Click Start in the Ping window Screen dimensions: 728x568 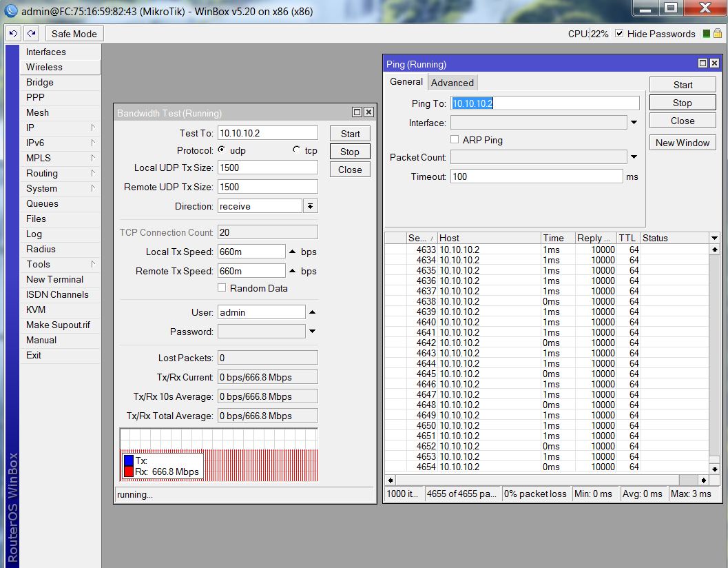click(x=682, y=85)
